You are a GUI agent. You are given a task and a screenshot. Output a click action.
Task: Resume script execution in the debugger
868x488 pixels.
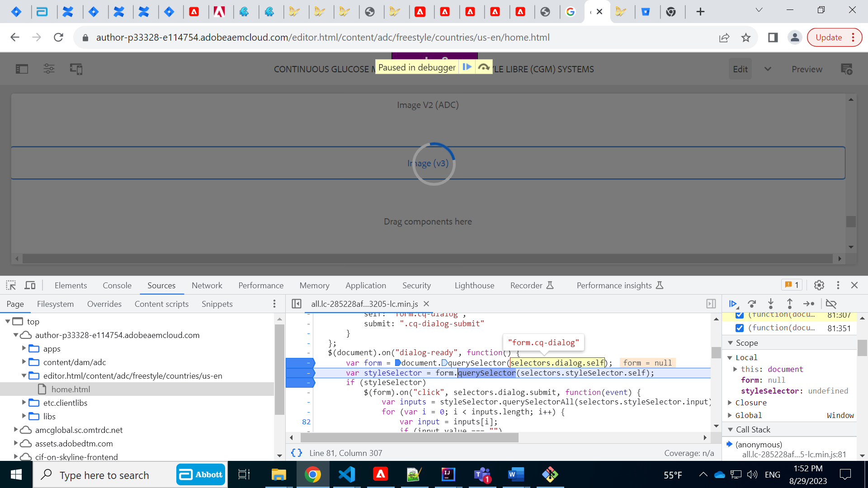point(733,304)
